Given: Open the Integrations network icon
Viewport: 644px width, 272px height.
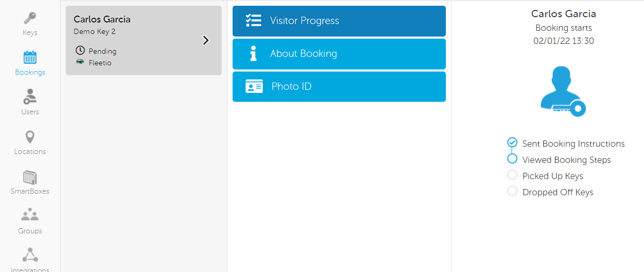Looking at the screenshot, I should coord(30,255).
